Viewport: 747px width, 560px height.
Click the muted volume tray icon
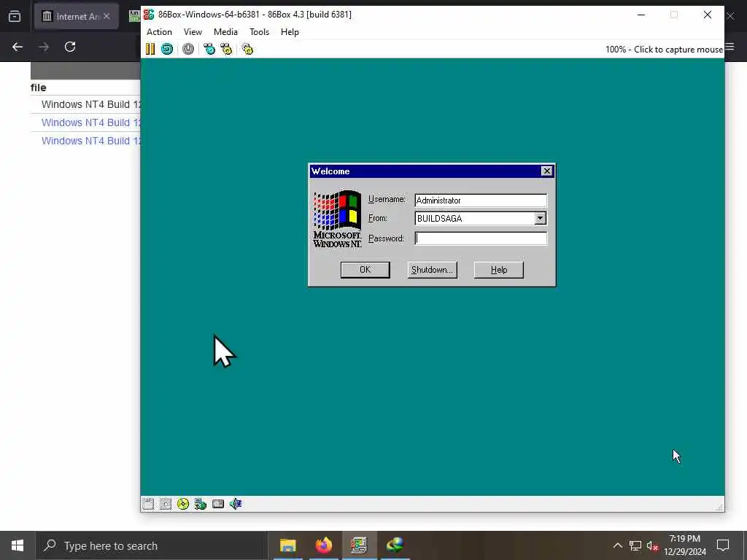click(x=652, y=545)
